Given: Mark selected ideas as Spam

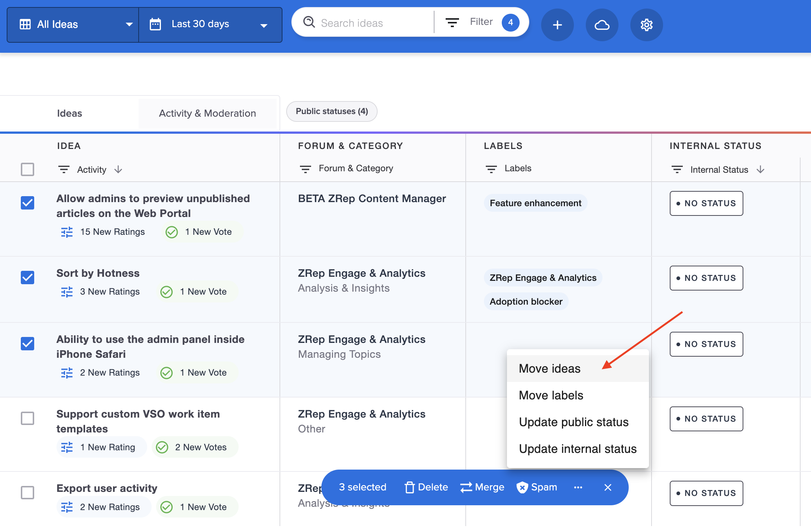Looking at the screenshot, I should pyautogui.click(x=537, y=487).
